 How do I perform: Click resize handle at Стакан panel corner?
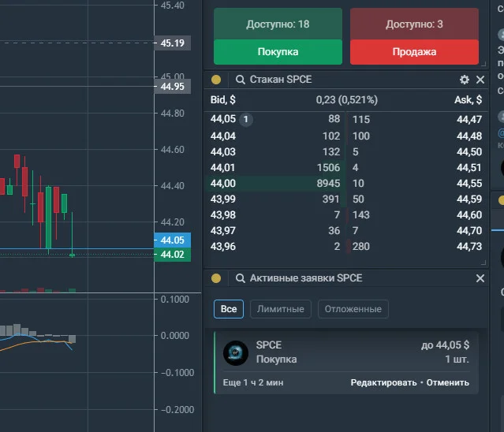tap(483, 263)
